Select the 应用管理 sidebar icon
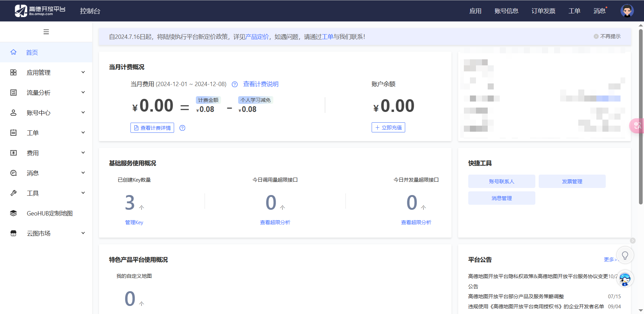 13,72
